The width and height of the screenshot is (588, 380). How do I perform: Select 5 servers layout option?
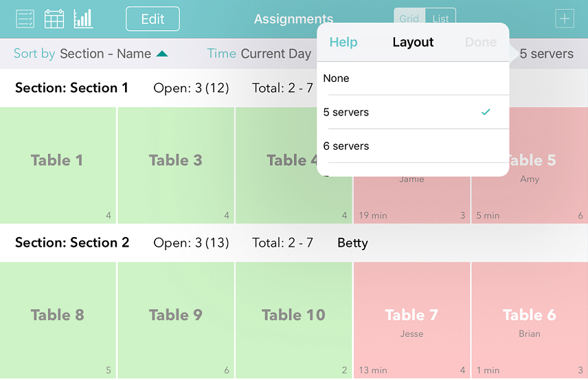[x=413, y=112]
